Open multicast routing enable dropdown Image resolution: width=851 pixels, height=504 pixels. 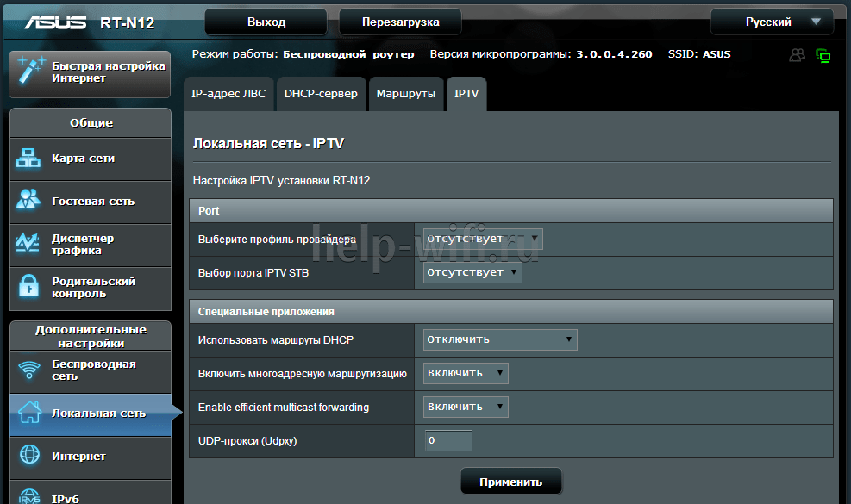[x=466, y=373]
